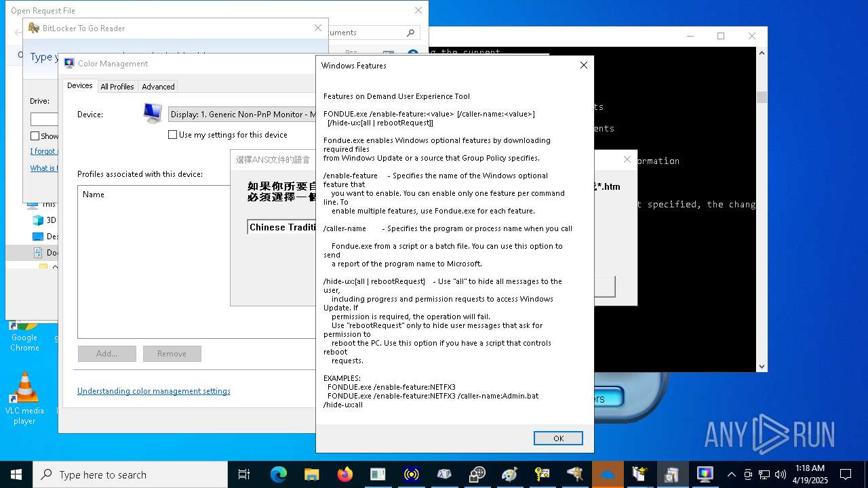
Task: Click the back arrow in Open Request File
Action: tap(17, 33)
